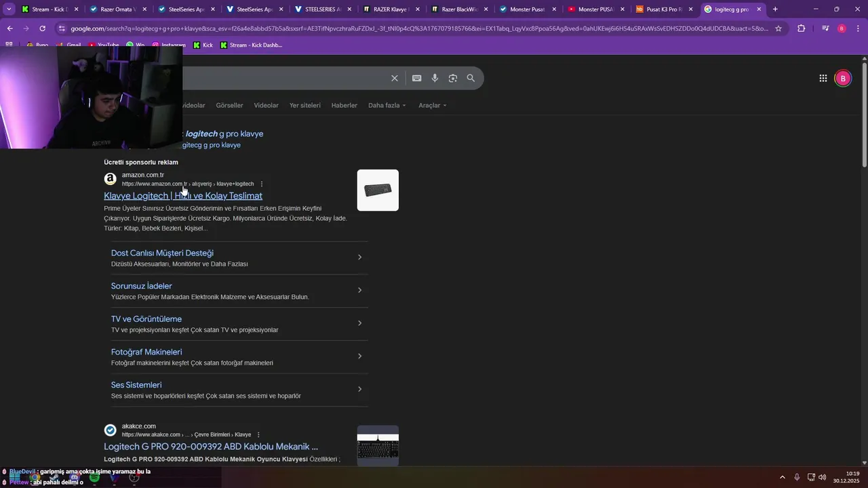Expand the Daha fazla dropdown

pos(387,105)
